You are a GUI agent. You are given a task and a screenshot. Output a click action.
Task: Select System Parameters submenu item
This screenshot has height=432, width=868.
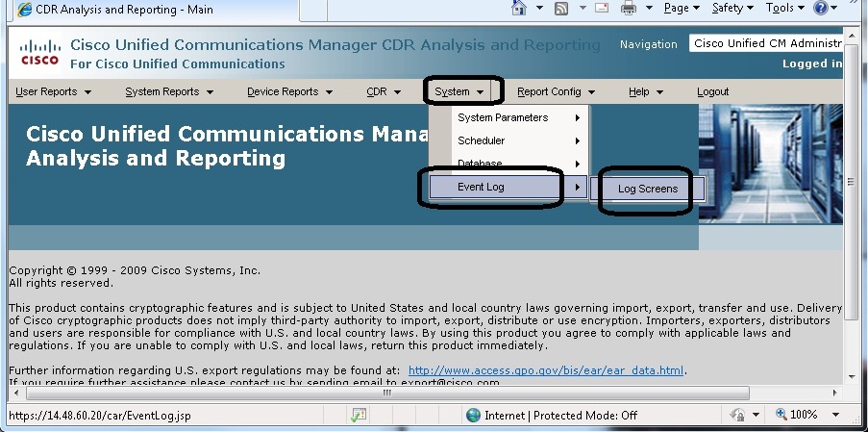pos(509,117)
